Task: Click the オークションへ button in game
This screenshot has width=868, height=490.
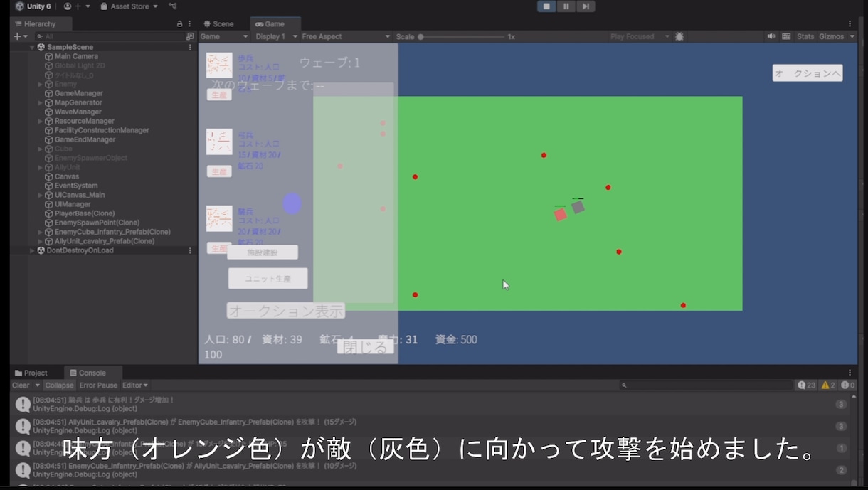Action: (x=808, y=73)
